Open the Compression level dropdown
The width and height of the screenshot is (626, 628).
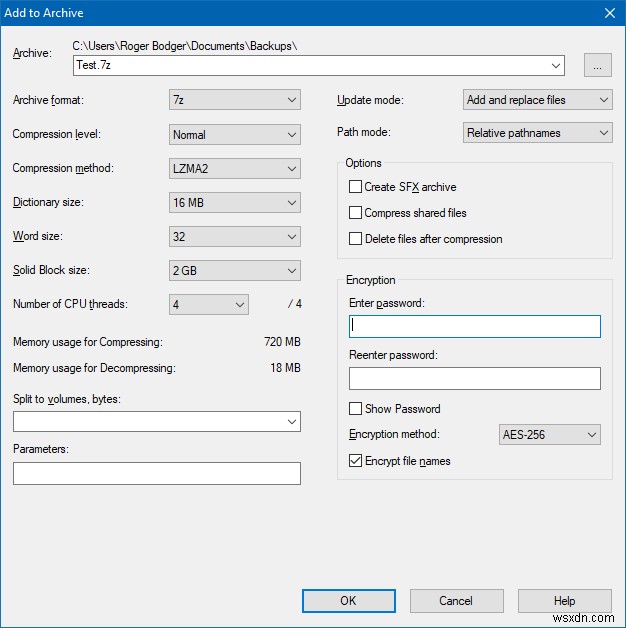(235, 135)
